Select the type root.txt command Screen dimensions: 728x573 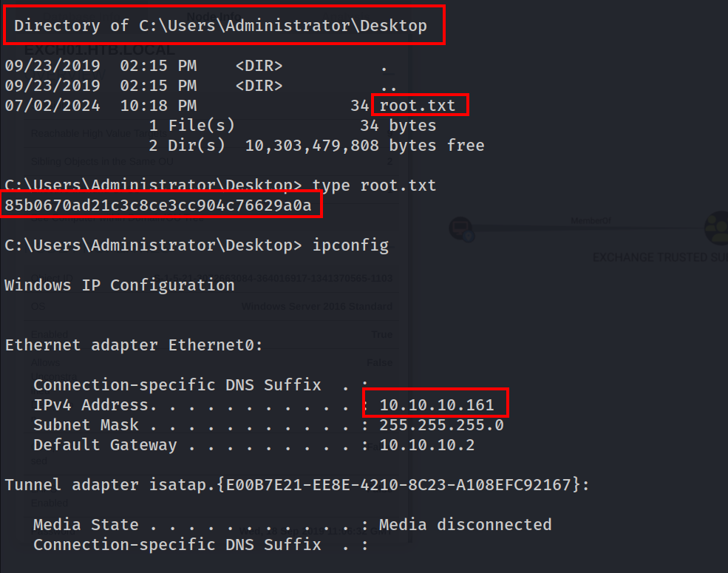point(374,186)
